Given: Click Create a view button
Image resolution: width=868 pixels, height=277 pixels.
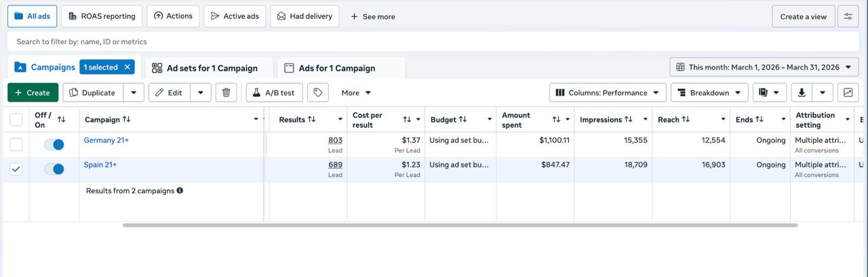Looking at the screenshot, I should (803, 16).
